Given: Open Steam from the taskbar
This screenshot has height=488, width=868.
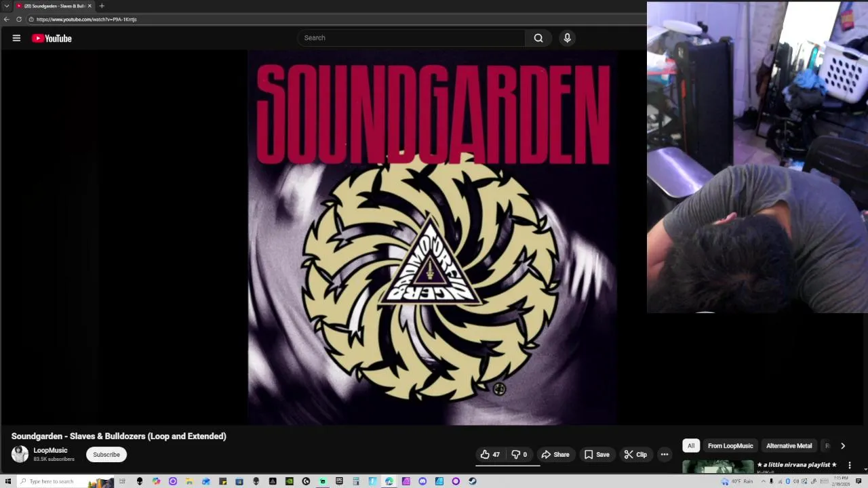Looking at the screenshot, I should (472, 481).
